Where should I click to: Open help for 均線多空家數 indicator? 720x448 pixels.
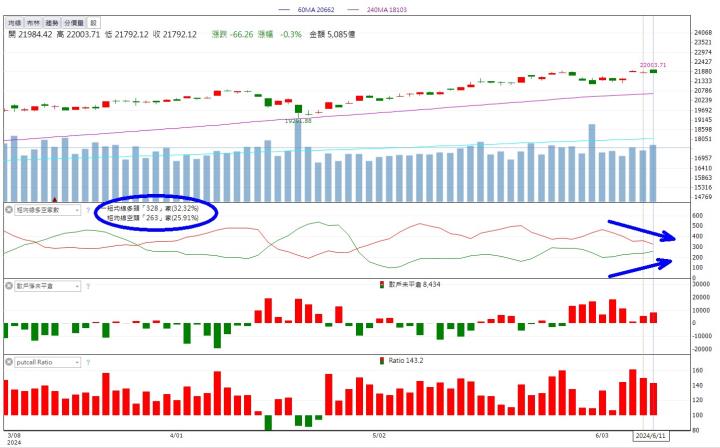tap(88, 210)
